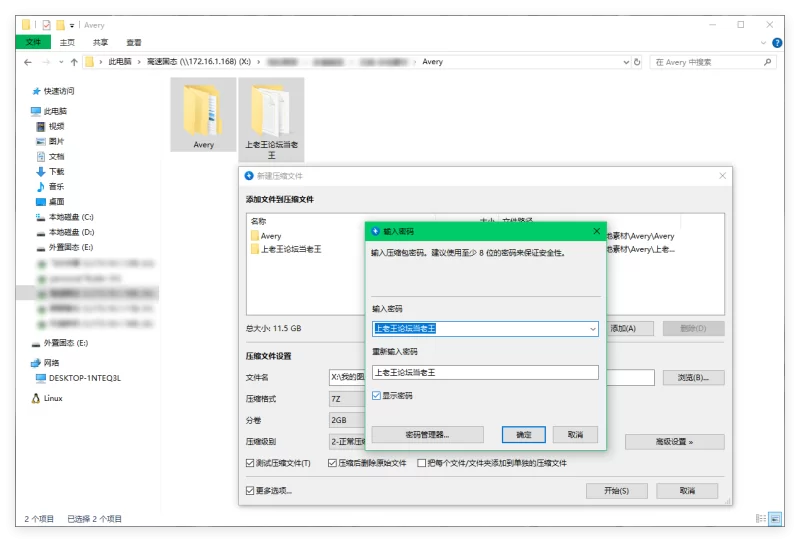Expand the address bar history dropdown
This screenshot has width=800, height=542.
[626, 62]
